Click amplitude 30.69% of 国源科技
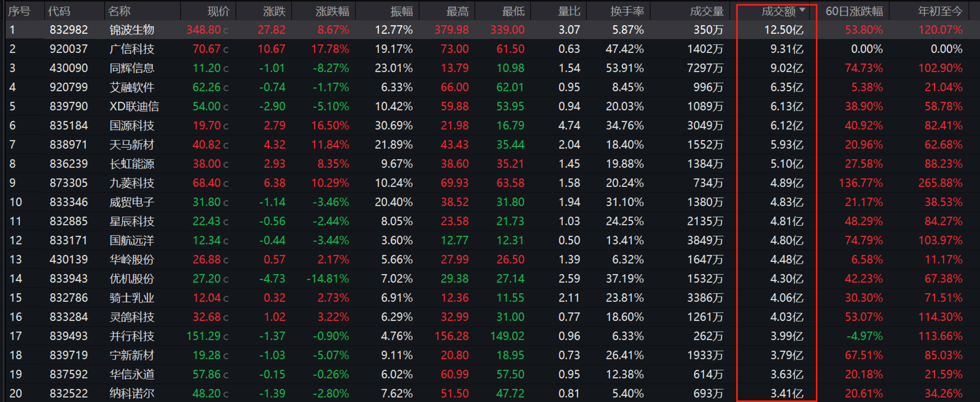 (394, 126)
